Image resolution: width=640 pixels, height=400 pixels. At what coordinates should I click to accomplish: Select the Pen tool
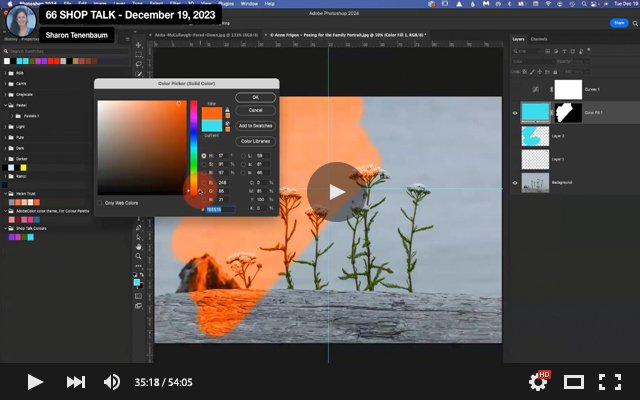pos(139,228)
